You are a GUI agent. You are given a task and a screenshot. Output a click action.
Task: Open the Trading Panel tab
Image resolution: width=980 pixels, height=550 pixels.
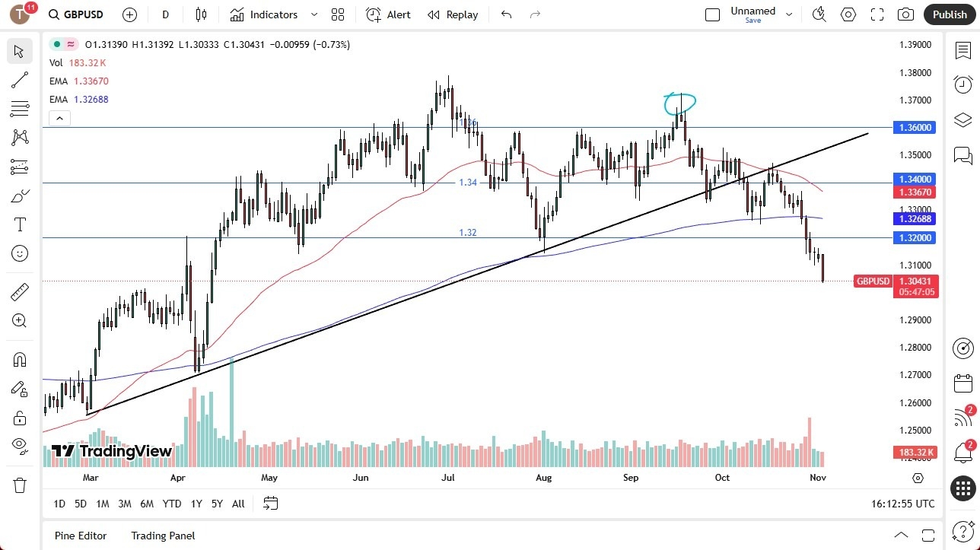162,536
